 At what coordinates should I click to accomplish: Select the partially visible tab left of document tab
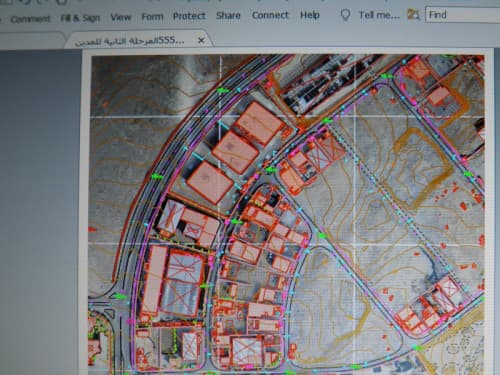point(32,41)
